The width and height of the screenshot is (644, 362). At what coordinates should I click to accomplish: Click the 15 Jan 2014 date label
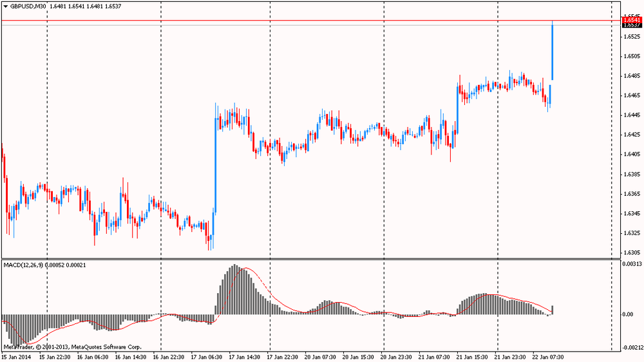pos(17,357)
